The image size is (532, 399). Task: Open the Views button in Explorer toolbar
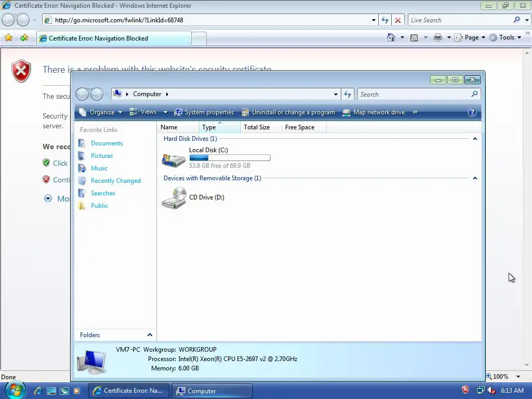pyautogui.click(x=143, y=112)
